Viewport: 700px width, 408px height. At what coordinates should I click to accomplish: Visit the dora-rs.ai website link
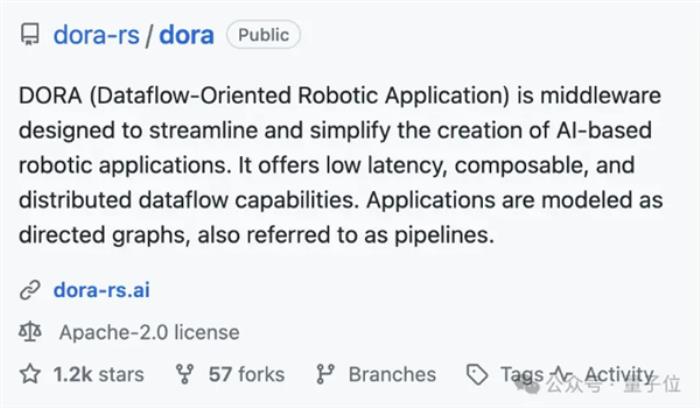[x=102, y=290]
